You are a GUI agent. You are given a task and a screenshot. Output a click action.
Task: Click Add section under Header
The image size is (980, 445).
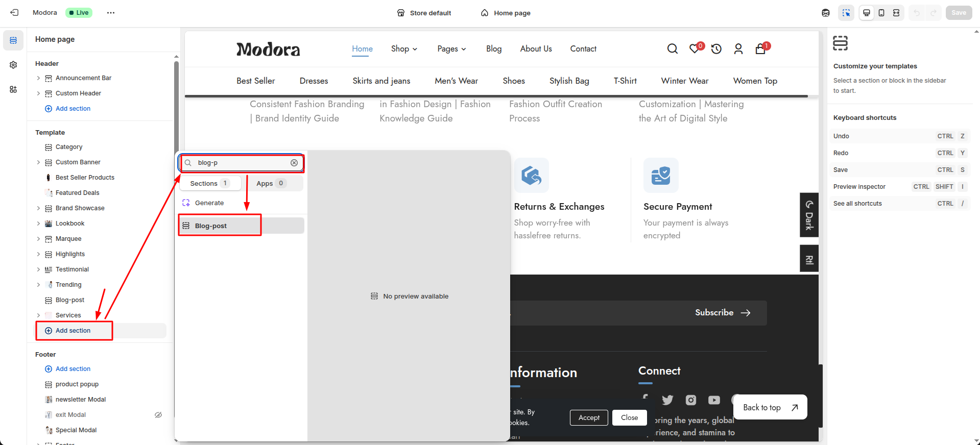(x=68, y=109)
